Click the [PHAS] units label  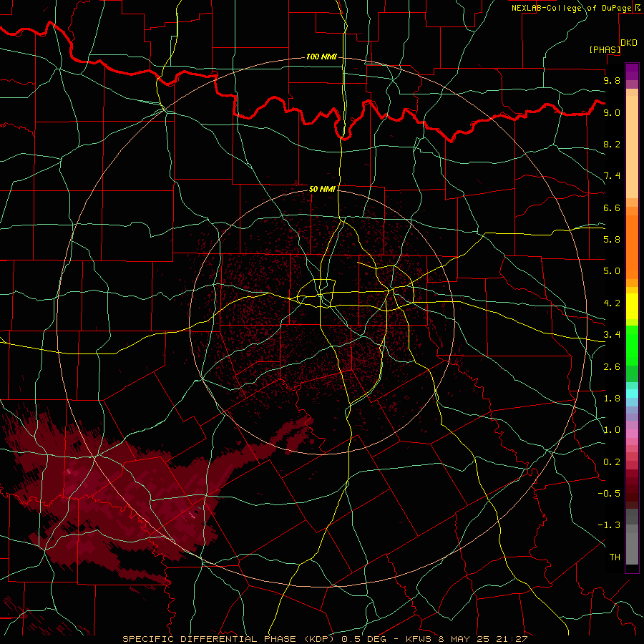tap(605, 49)
